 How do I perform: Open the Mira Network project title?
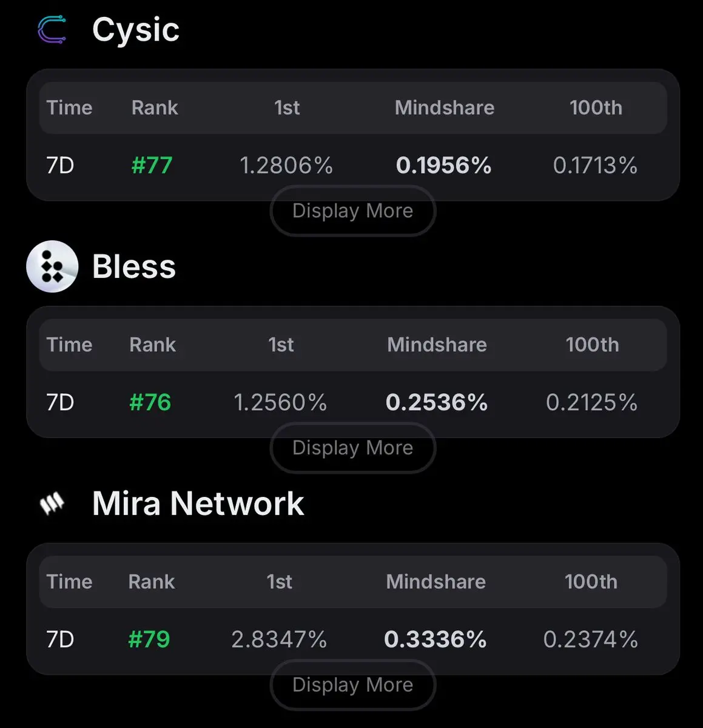198,504
